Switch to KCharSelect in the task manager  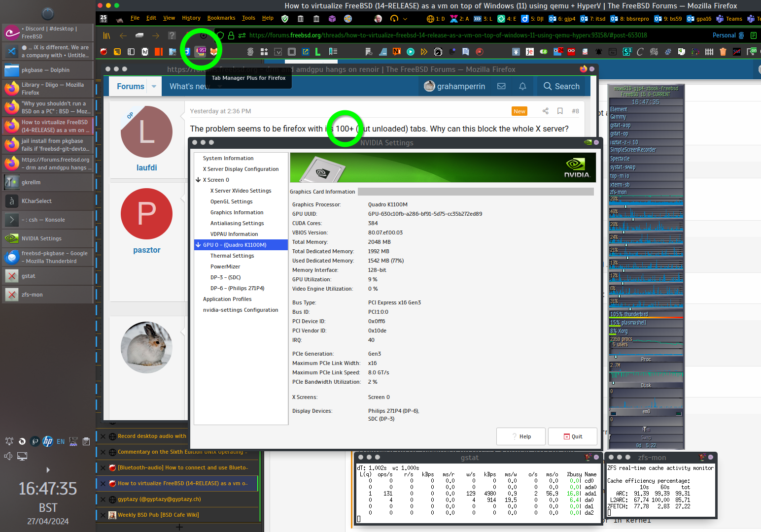[36, 201]
